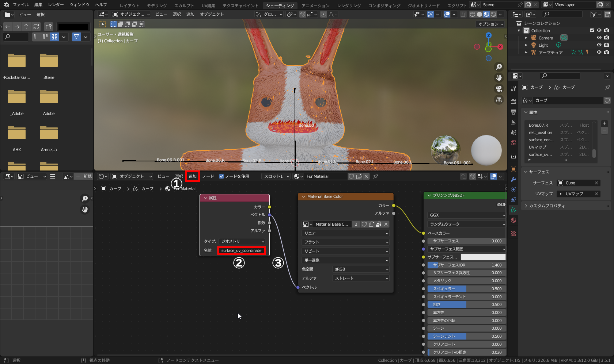Pin the node editor with the pin icon
Image resolution: width=614 pixels, height=364 pixels.
(x=375, y=176)
